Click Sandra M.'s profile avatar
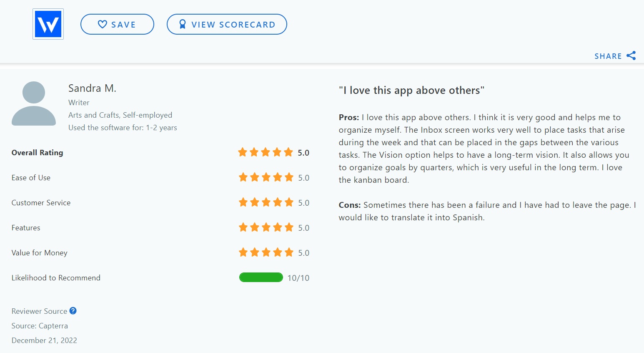 (x=34, y=103)
